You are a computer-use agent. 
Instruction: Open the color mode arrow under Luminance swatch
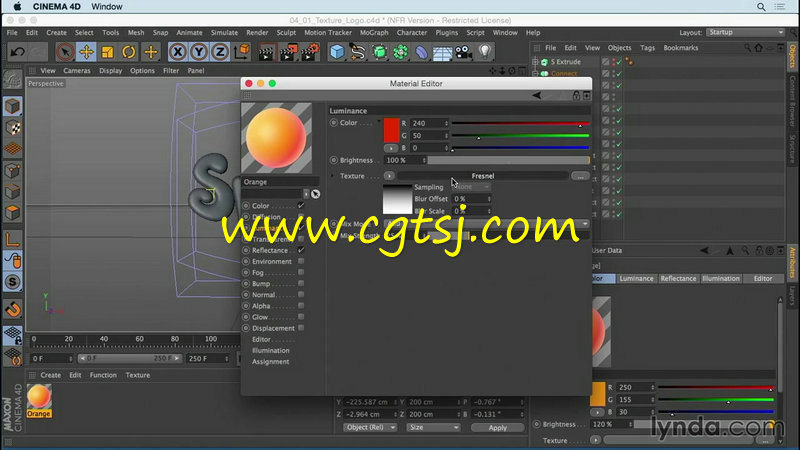coord(391,148)
